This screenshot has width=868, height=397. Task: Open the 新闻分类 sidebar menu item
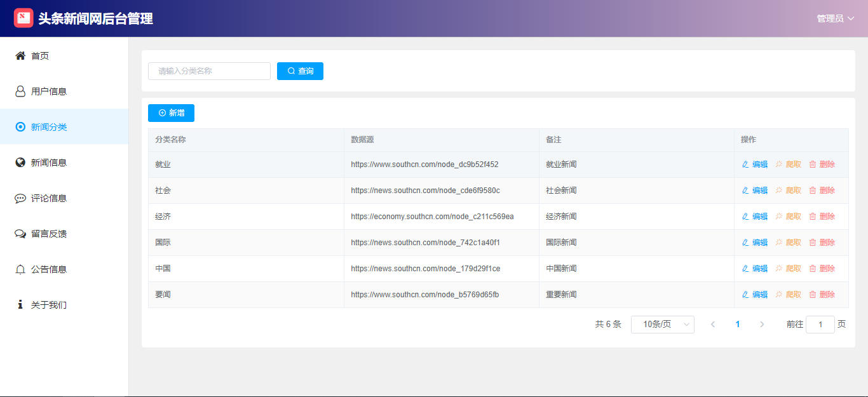[49, 127]
